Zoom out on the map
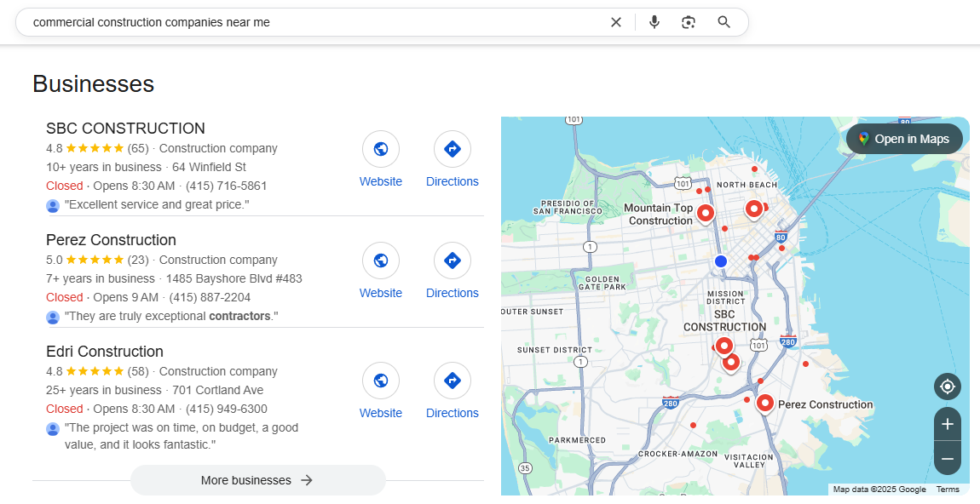 tap(947, 459)
